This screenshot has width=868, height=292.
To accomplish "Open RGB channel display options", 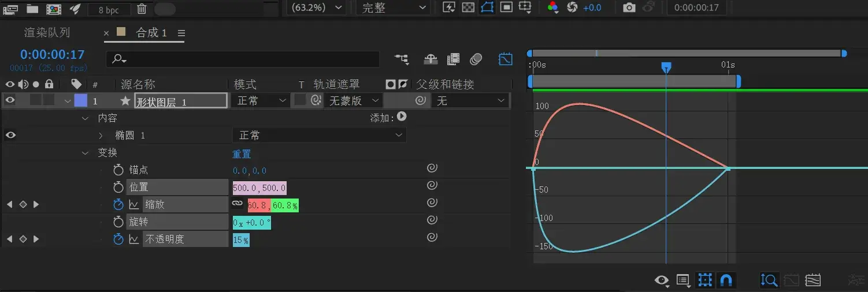I will pyautogui.click(x=553, y=8).
